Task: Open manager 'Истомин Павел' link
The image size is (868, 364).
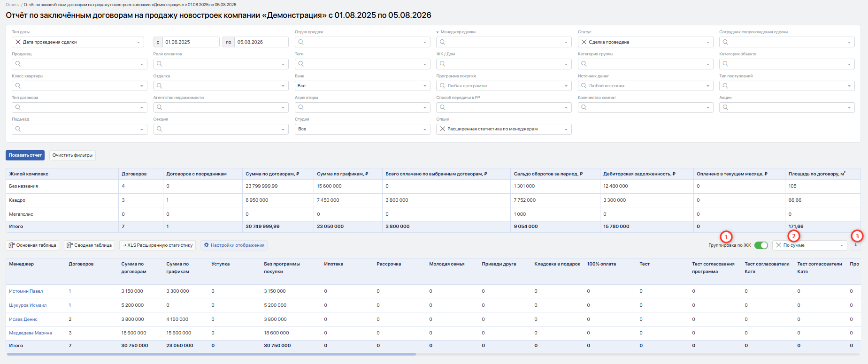Action: 26,291
